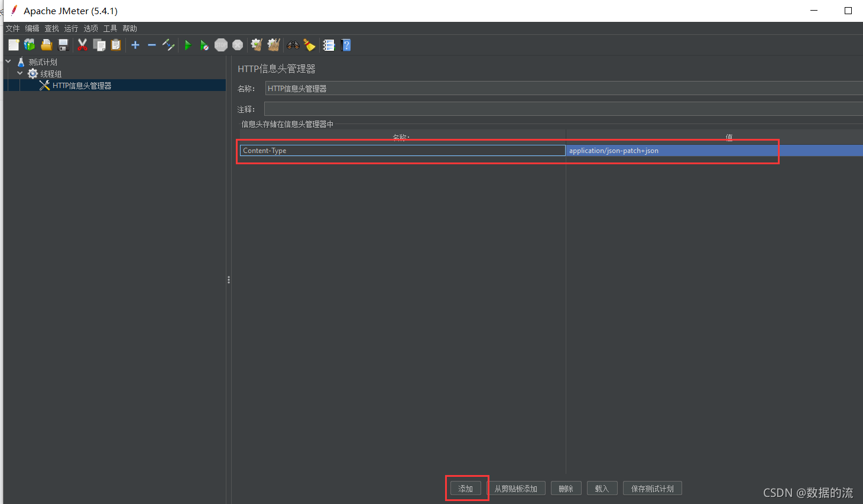Click the 从剪贴板添加 button
Screen dimensions: 863x504
pos(516,489)
